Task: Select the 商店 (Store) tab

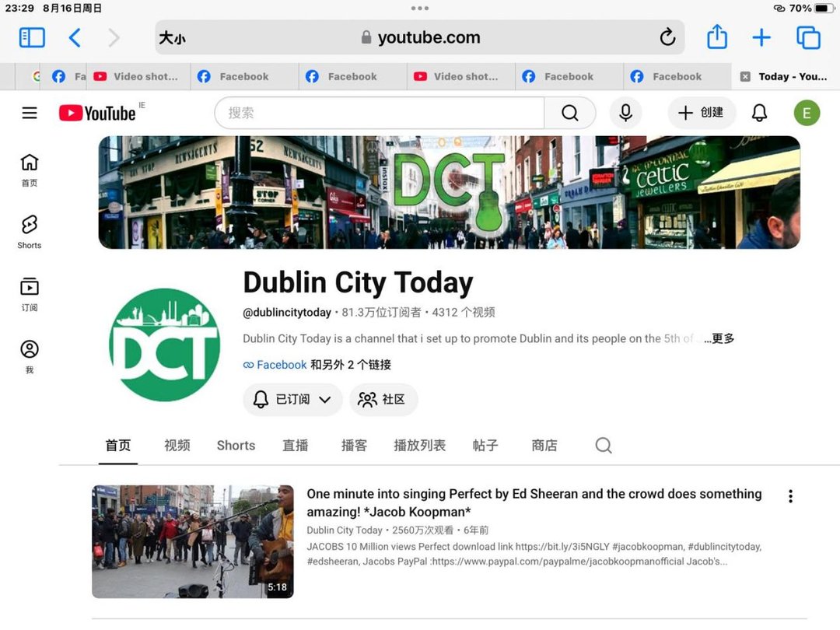Action: 544,446
